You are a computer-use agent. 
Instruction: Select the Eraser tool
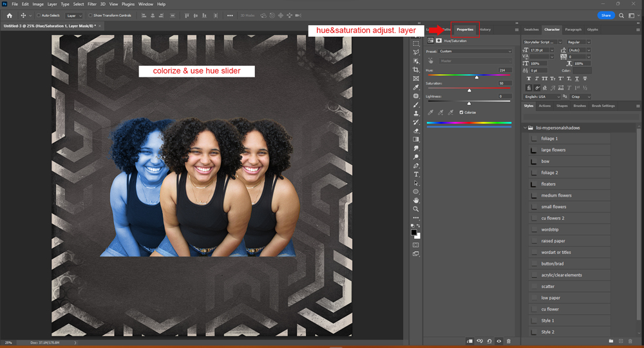click(x=415, y=131)
